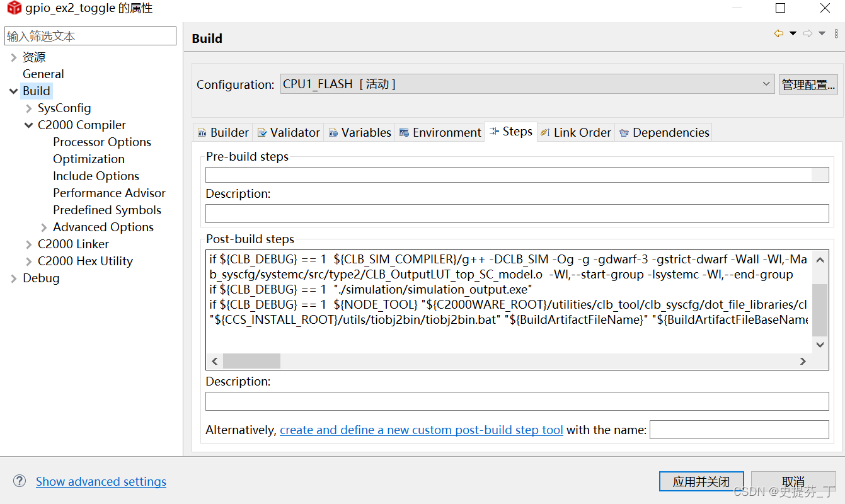Switch to the Variables tab
This screenshot has width=845, height=504.
coord(360,132)
